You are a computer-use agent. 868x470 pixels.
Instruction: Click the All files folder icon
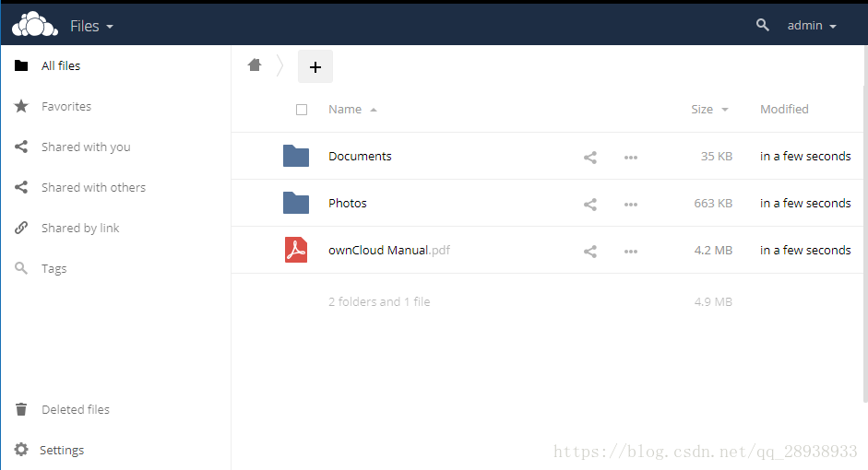tap(21, 65)
